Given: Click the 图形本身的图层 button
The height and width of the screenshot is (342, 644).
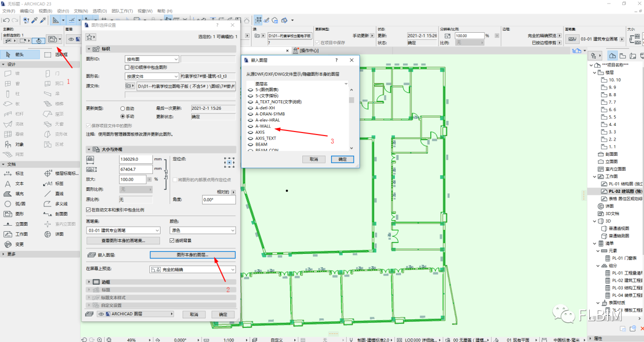Looking at the screenshot, I should click(193, 254).
